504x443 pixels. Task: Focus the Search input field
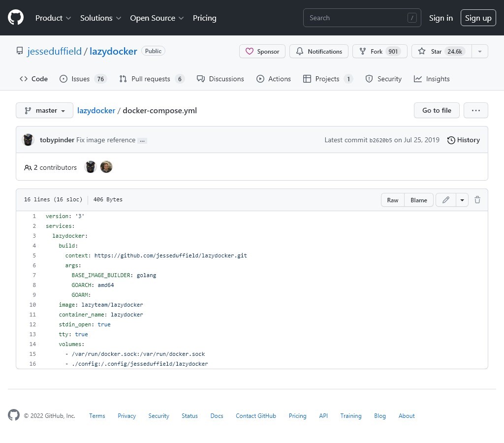pos(362,18)
